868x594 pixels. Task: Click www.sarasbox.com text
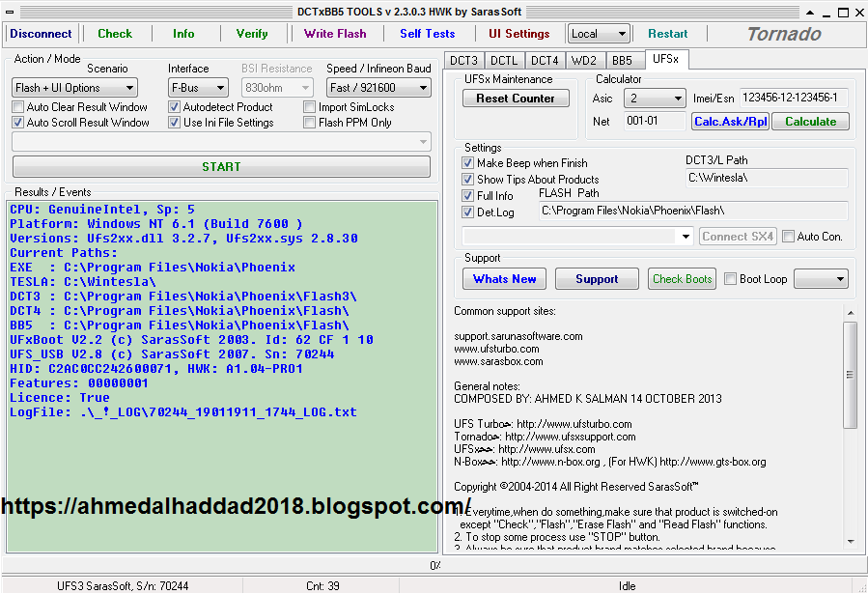pos(498,361)
